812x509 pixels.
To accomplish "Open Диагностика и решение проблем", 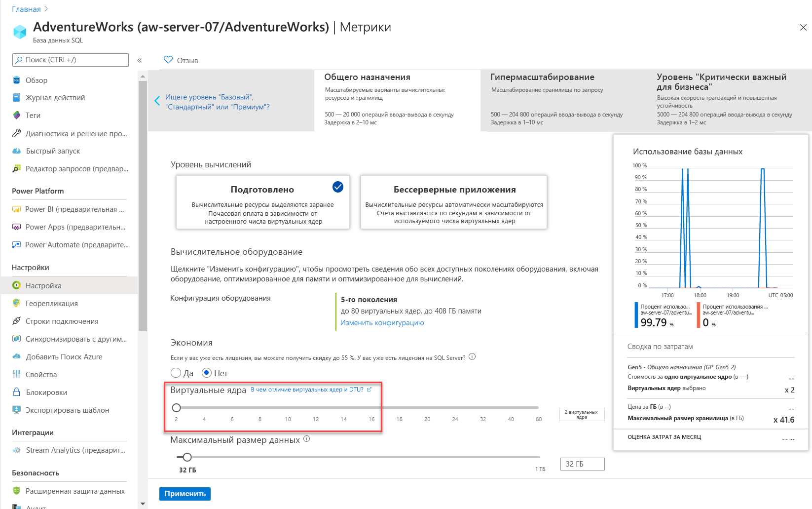I will pyautogui.click(x=69, y=133).
